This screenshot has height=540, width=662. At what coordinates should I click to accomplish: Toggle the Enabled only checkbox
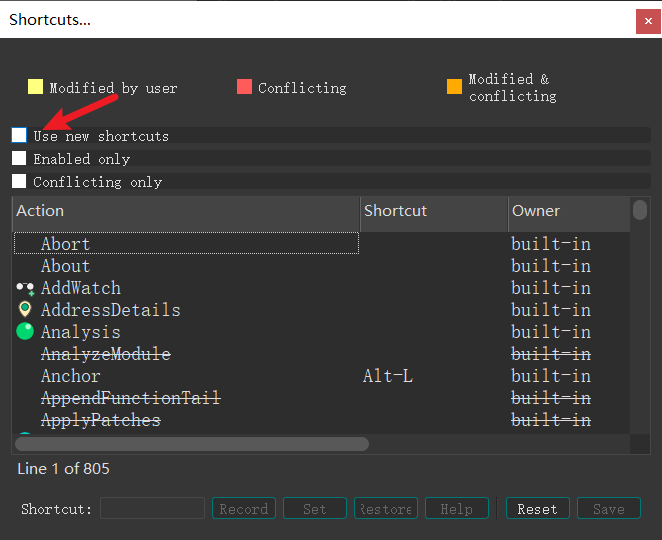(19, 158)
